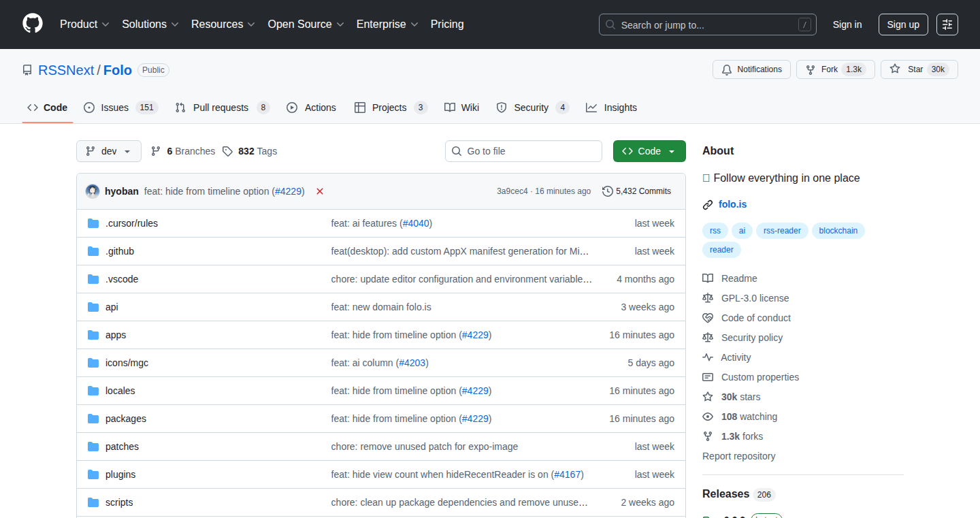This screenshot has width=980, height=518.
Task: Open the #4203 pull request link
Action: [x=412, y=363]
